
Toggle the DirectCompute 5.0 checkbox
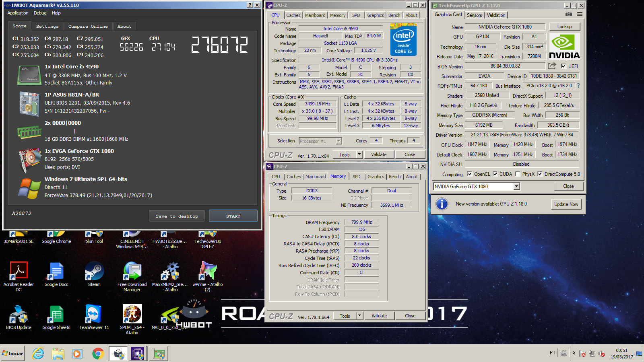540,174
